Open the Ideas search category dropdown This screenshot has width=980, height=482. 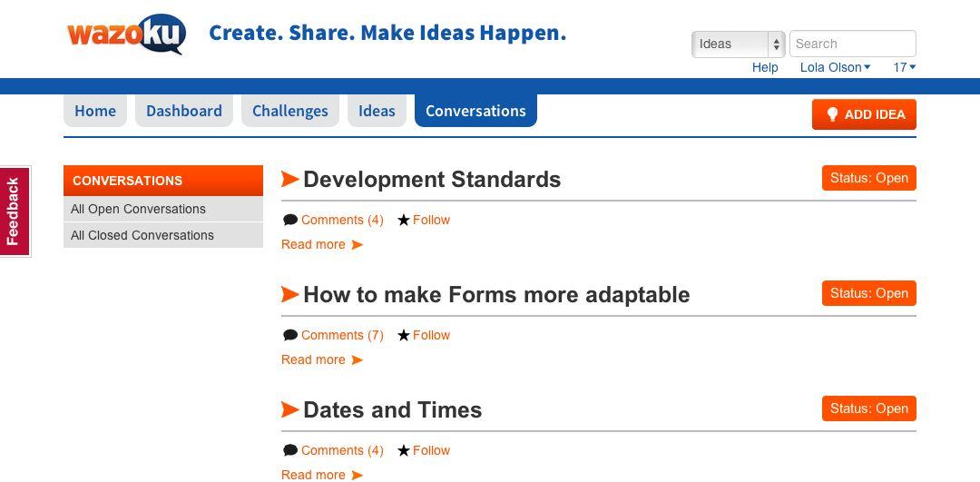738,44
